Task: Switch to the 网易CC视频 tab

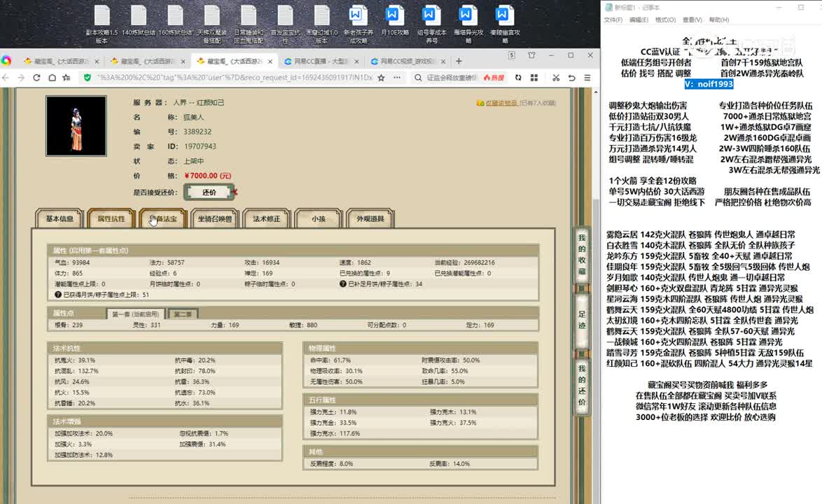Action: point(408,62)
